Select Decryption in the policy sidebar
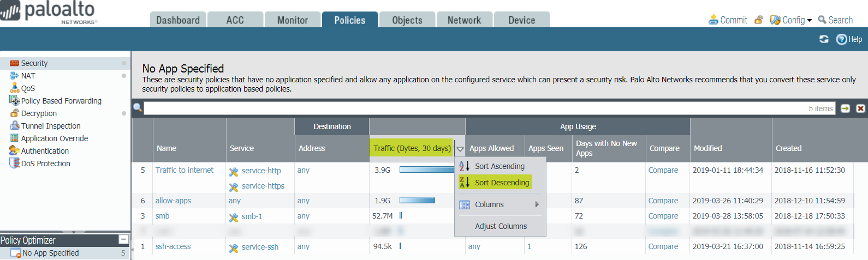Image resolution: width=868 pixels, height=260 pixels. point(39,113)
